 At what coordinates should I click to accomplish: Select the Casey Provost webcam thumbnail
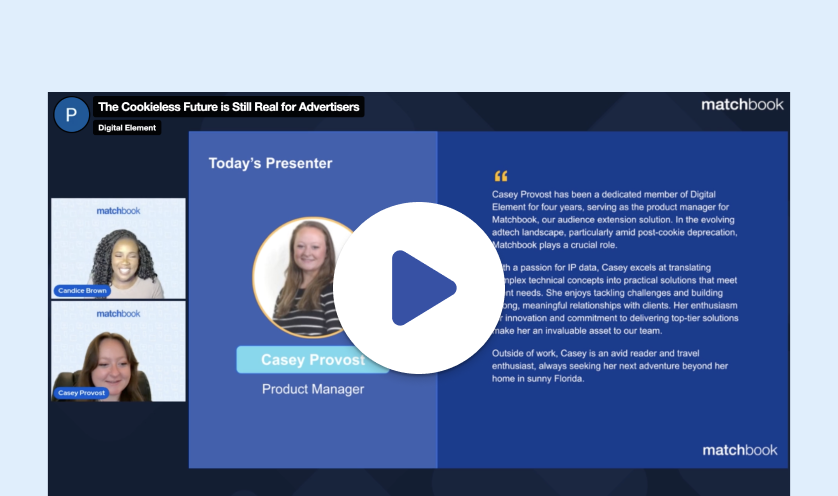click(x=119, y=351)
